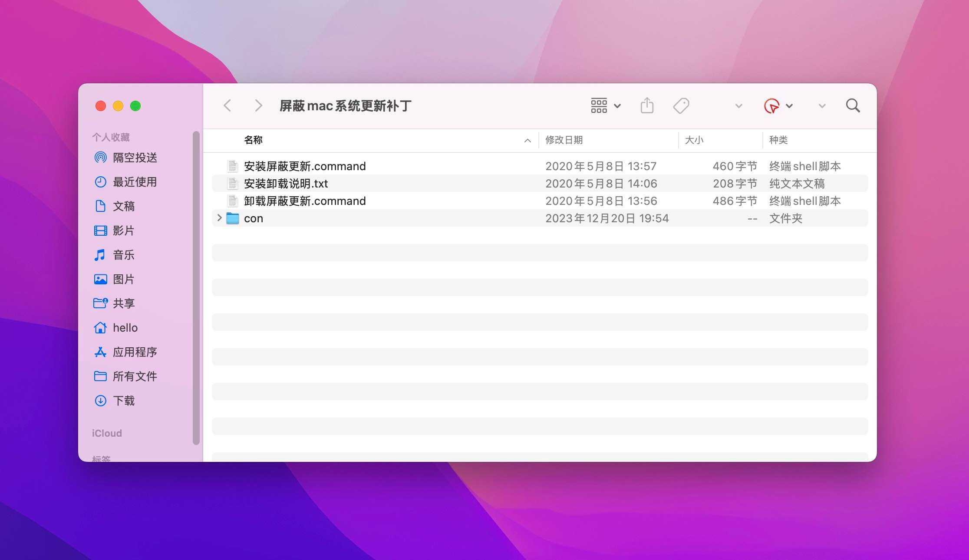Image resolution: width=969 pixels, height=560 pixels.
Task: Click the back navigation arrow
Action: pos(227,105)
